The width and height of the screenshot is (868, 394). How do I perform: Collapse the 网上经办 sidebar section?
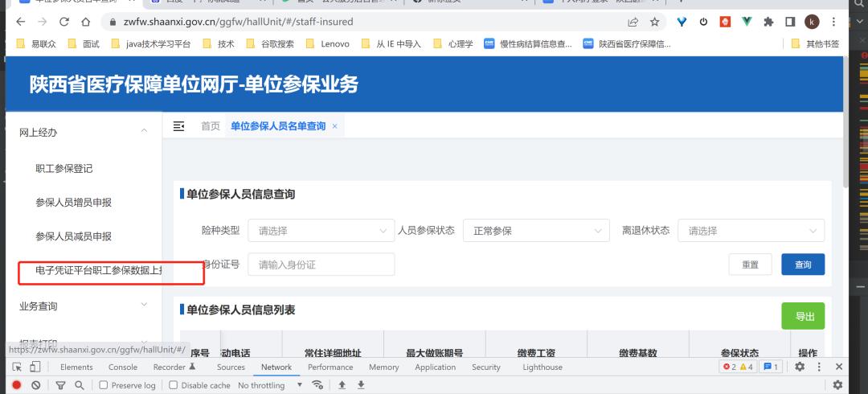click(84, 132)
